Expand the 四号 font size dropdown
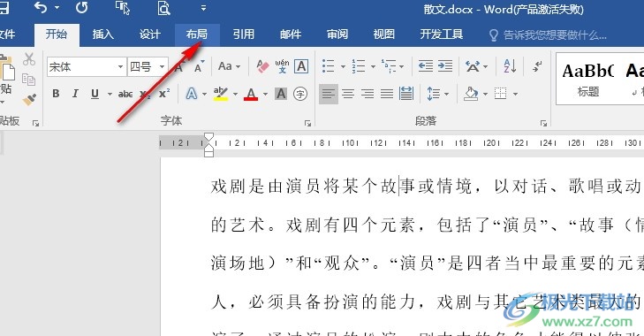Screen dimensions: 644x336 (x=163, y=66)
